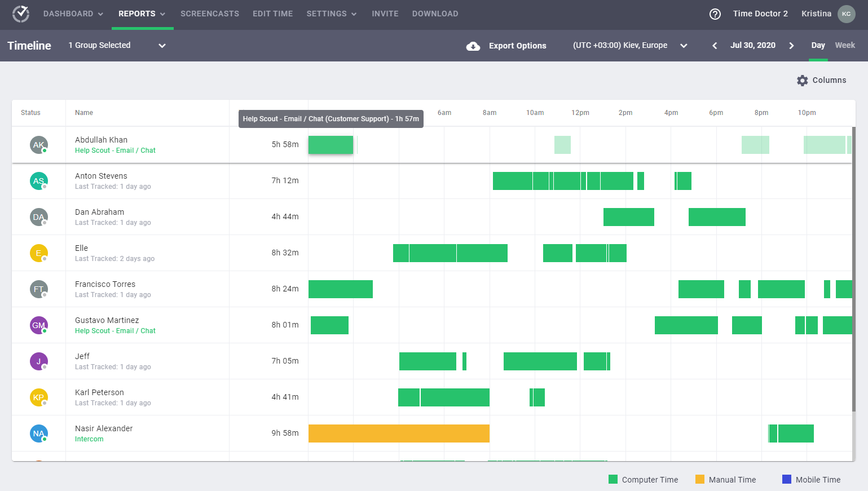868x491 pixels.
Task: Click the Export Options cloud download icon
Action: (473, 46)
